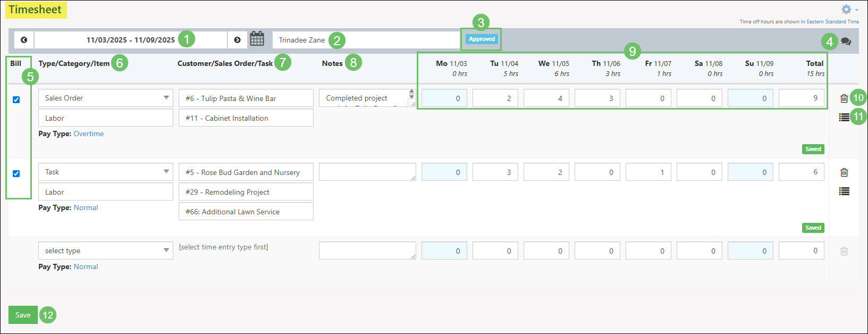Image resolution: width=868 pixels, height=334 pixels.
Task: Click the Saved badge on Task row
Action: tap(813, 228)
